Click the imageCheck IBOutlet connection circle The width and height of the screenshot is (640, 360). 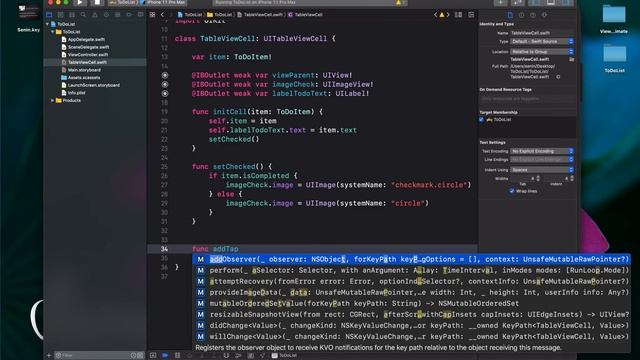[x=165, y=84]
